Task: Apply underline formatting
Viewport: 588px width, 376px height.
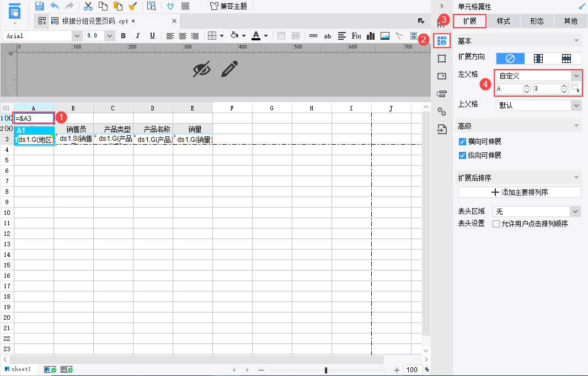Action: click(152, 36)
